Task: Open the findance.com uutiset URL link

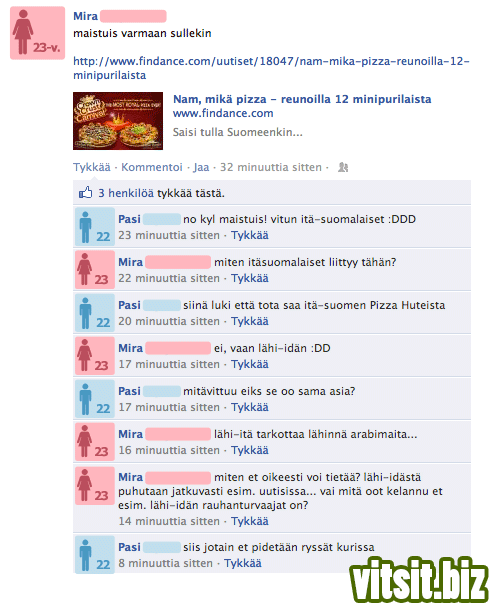Action: (271, 68)
